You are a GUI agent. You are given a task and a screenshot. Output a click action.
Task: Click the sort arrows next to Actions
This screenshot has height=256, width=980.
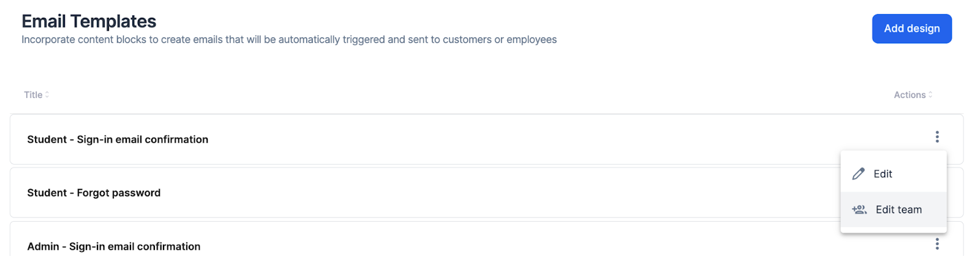pyautogui.click(x=930, y=95)
